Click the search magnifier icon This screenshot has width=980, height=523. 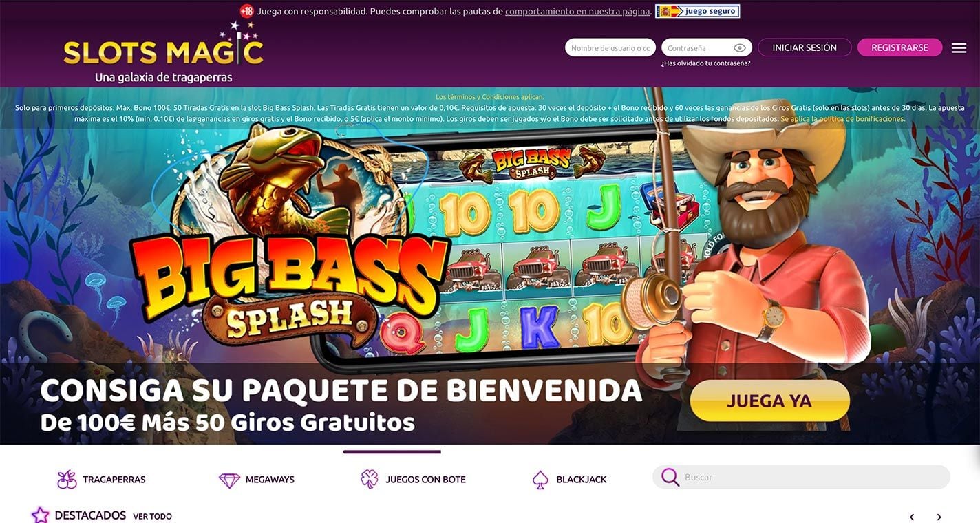click(670, 477)
